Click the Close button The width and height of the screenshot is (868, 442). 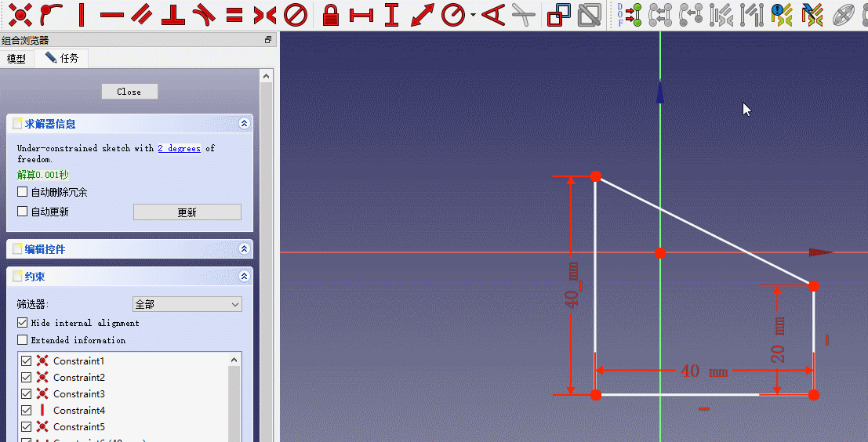click(x=129, y=92)
